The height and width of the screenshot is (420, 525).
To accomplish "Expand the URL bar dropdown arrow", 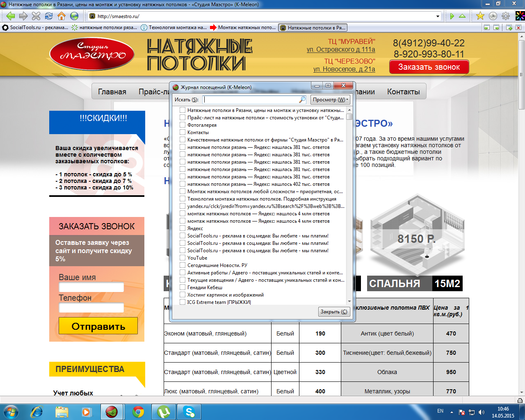I will [x=438, y=16].
